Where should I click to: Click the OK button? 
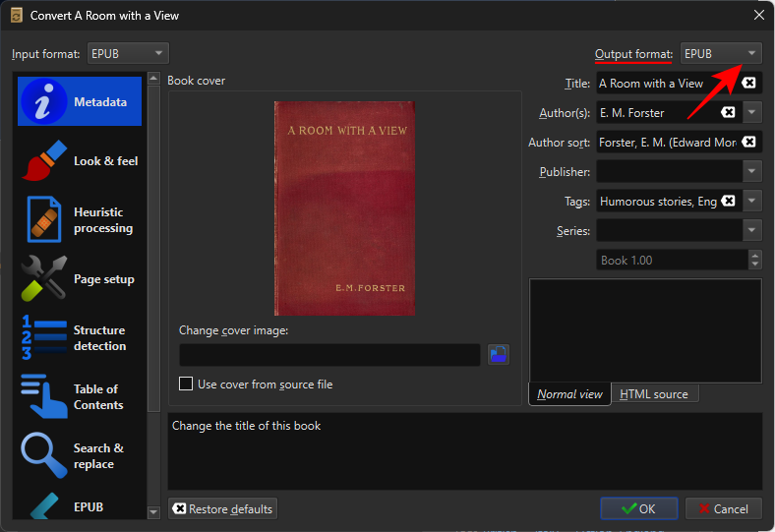[x=638, y=509]
